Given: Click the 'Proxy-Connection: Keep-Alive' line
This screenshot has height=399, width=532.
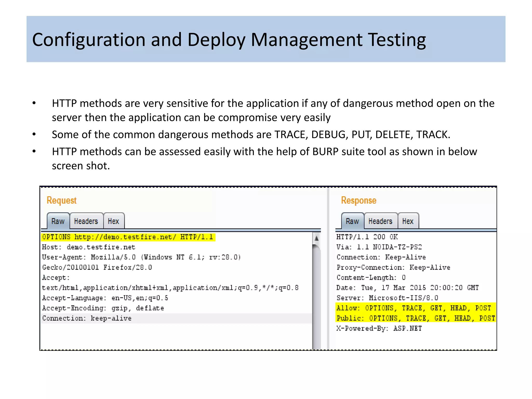Looking at the screenshot, I should (393, 267).
